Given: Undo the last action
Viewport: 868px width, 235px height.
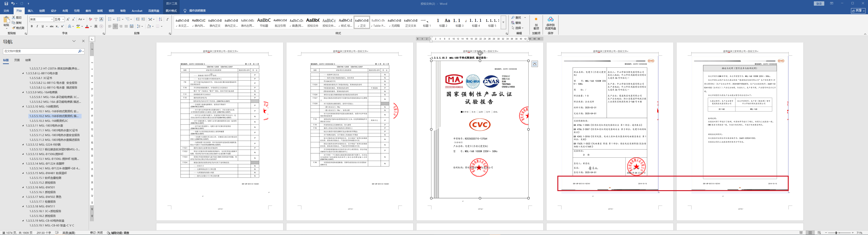Looking at the screenshot, I should (x=13, y=3).
